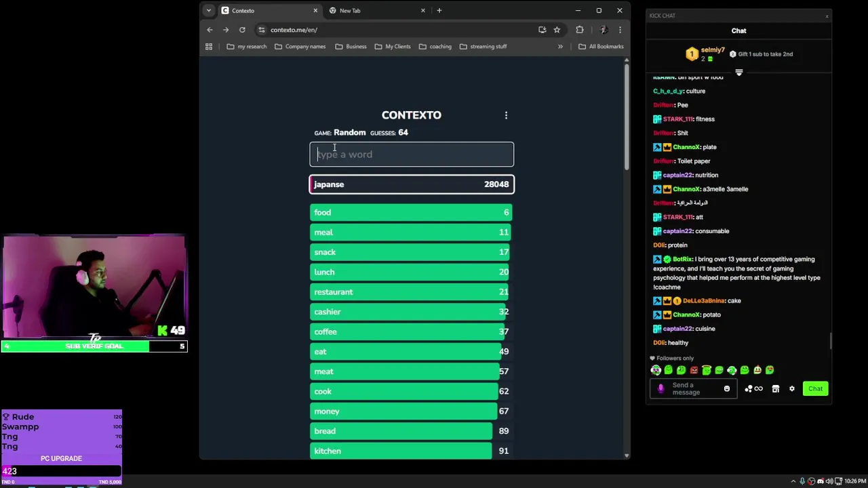Open the Company names bookmark folder
This screenshot has height=488, width=868.
point(300,47)
